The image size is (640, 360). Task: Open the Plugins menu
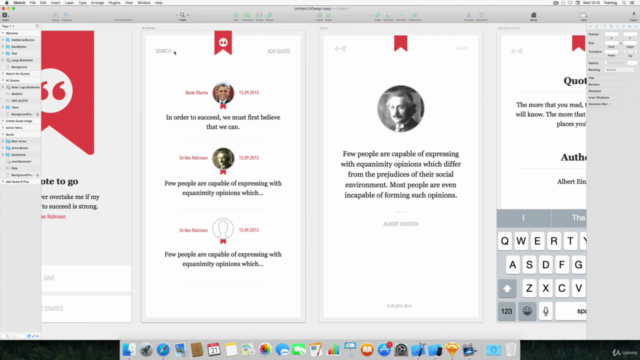[x=114, y=3]
